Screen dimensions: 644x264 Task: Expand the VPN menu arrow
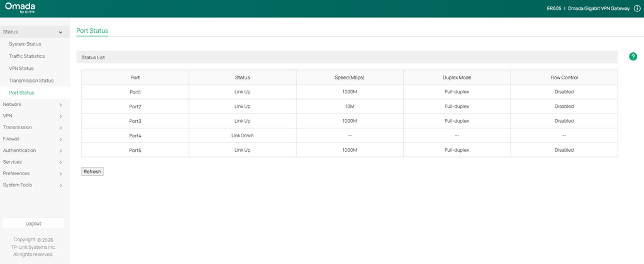point(61,117)
